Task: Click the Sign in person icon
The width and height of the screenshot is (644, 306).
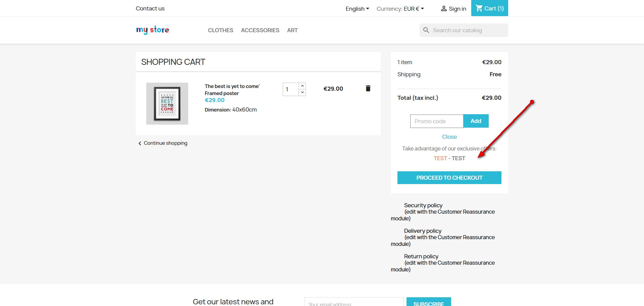Action: 443,9
